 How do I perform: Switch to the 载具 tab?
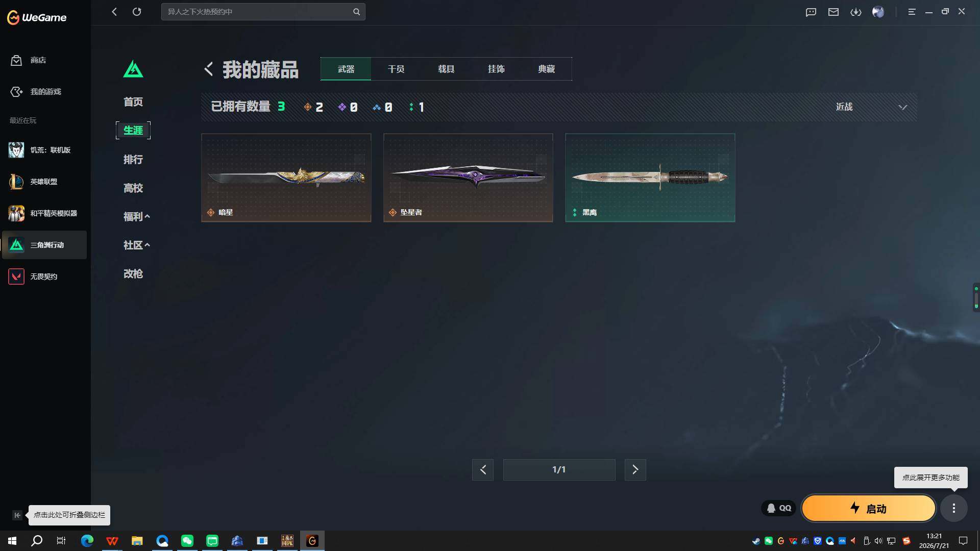[x=446, y=69]
